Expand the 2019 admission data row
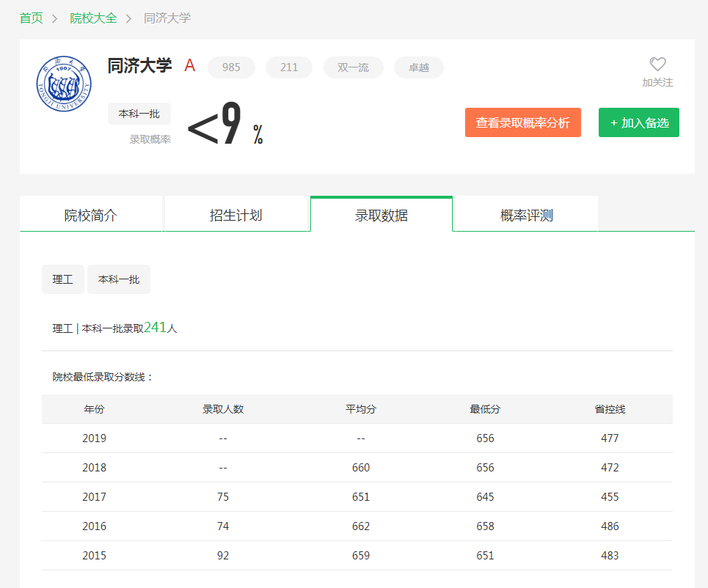 [x=94, y=438]
